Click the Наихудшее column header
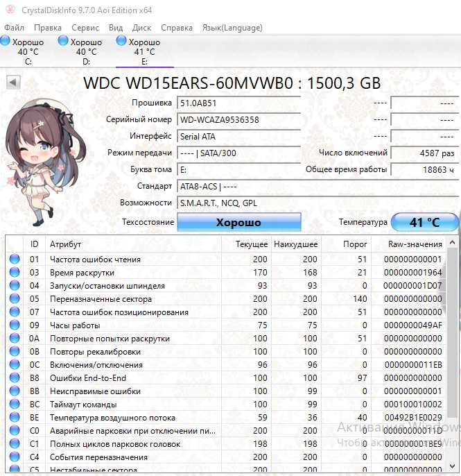The width and height of the screenshot is (461, 476). [x=296, y=244]
